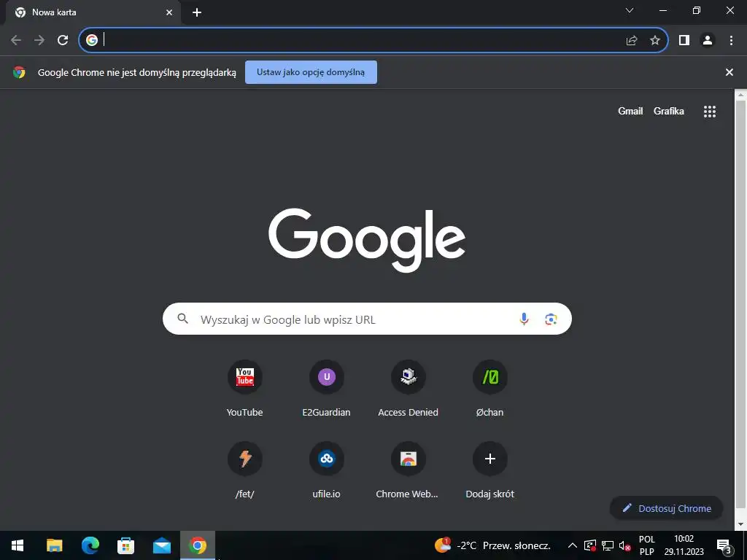
Task: Bookmark this tab with the star icon
Action: point(655,41)
